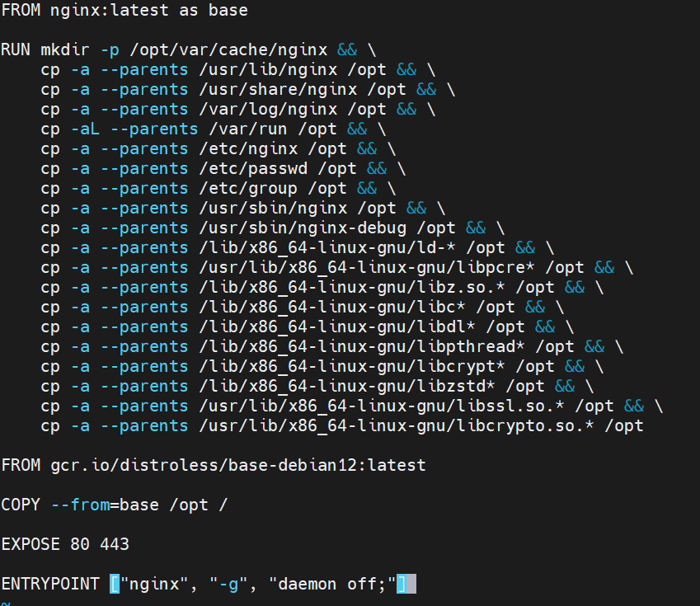700x606 pixels.
Task: Click path ending in 'libcrypto.so.*'
Action: [x=397, y=425]
